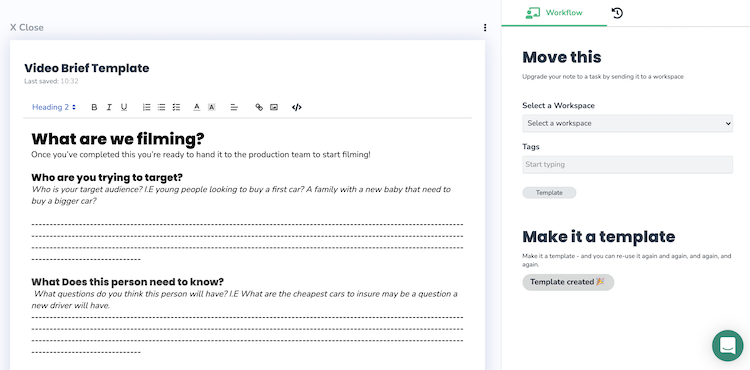Toggle italic formatting in editor toolbar

pyautogui.click(x=109, y=108)
